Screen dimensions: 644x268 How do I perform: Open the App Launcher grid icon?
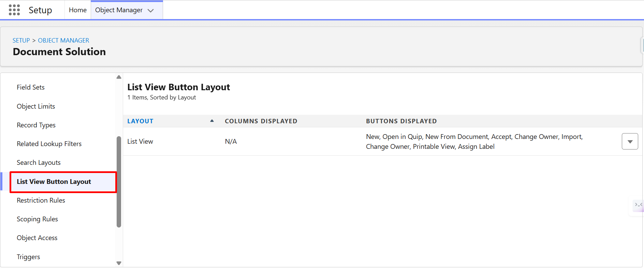[14, 10]
